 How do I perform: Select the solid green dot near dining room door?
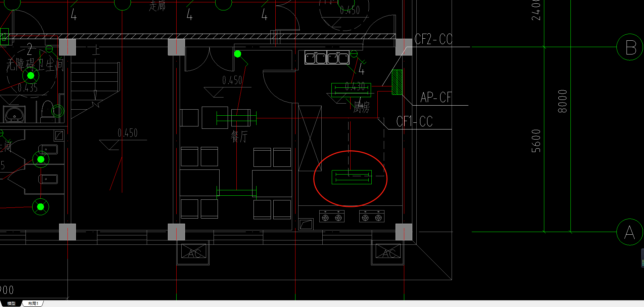(238, 54)
